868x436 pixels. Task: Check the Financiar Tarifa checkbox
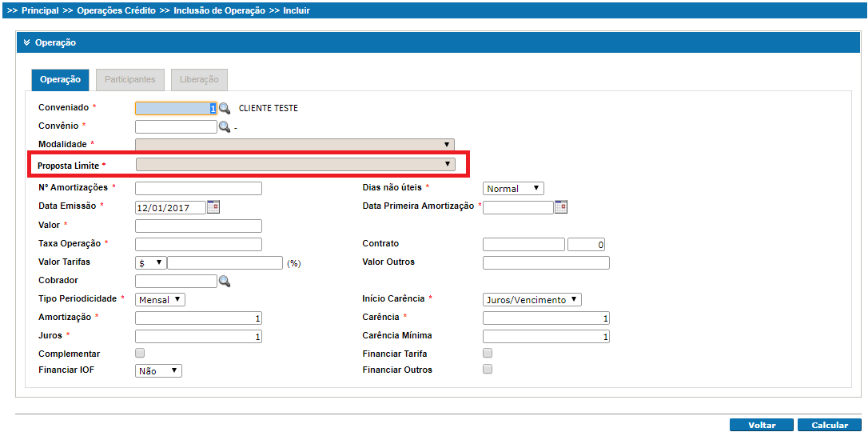click(488, 353)
